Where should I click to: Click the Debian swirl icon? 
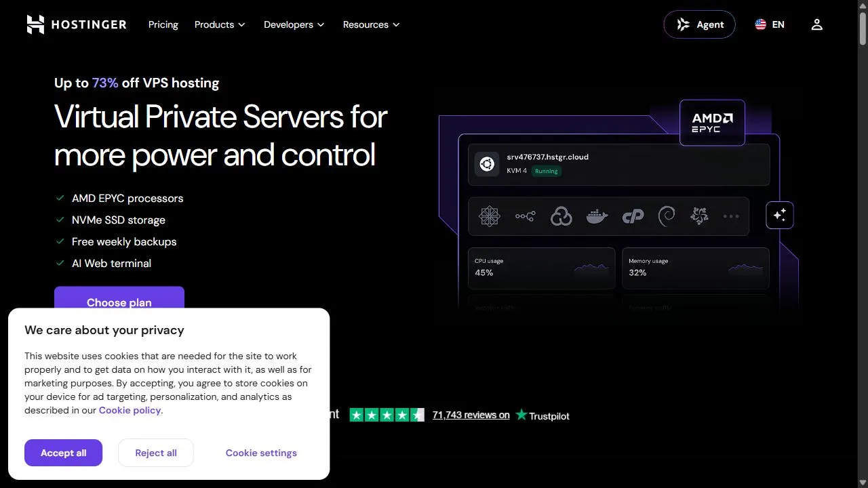pyautogui.click(x=667, y=216)
